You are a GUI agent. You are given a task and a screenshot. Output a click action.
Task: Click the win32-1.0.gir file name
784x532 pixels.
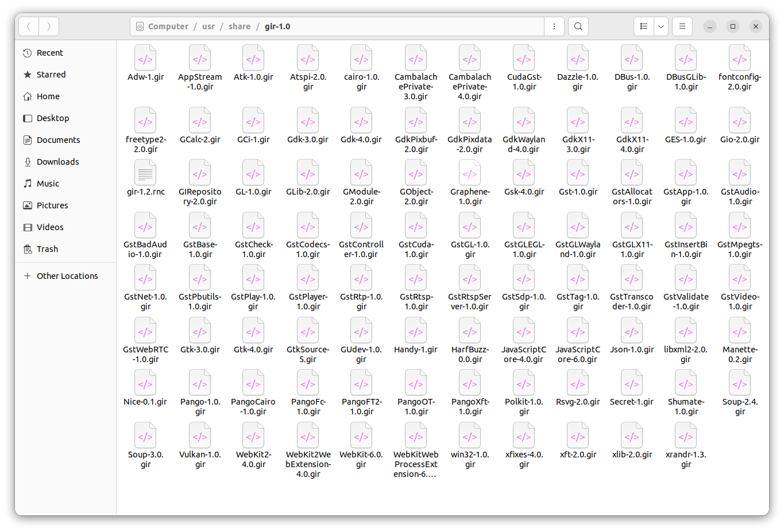(x=470, y=459)
